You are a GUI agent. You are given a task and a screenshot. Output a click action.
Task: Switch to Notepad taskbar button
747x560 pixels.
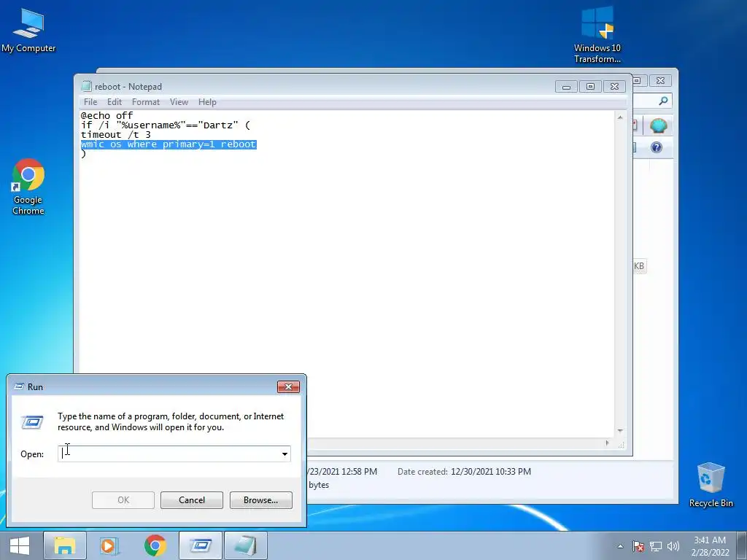[x=246, y=545]
